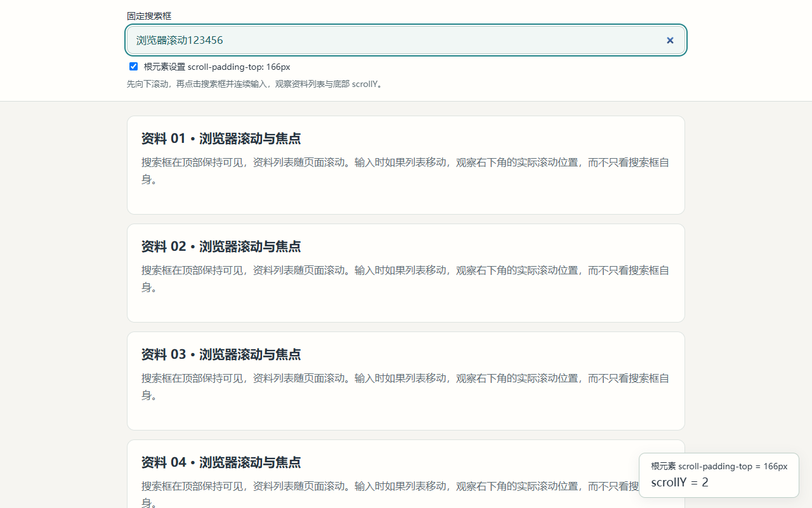Click the heading 资料 01 • 浏览器滚动与焦点
The height and width of the screenshot is (508, 812).
[x=221, y=138]
